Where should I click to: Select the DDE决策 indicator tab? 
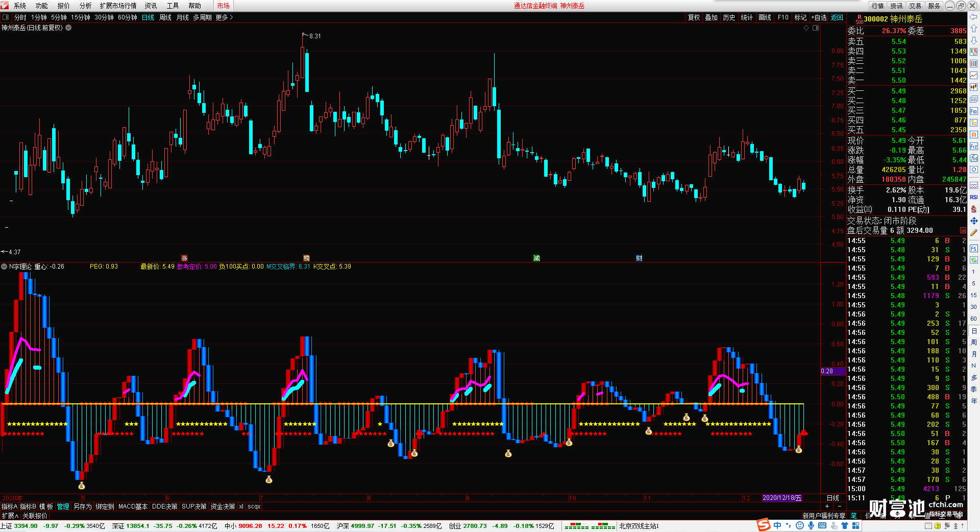point(165,506)
